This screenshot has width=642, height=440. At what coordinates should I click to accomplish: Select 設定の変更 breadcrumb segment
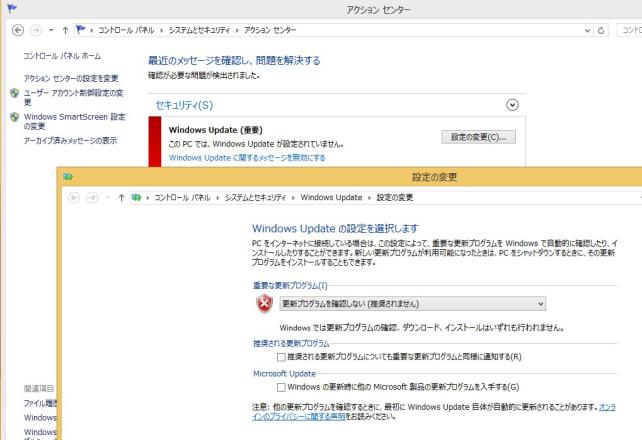395,198
